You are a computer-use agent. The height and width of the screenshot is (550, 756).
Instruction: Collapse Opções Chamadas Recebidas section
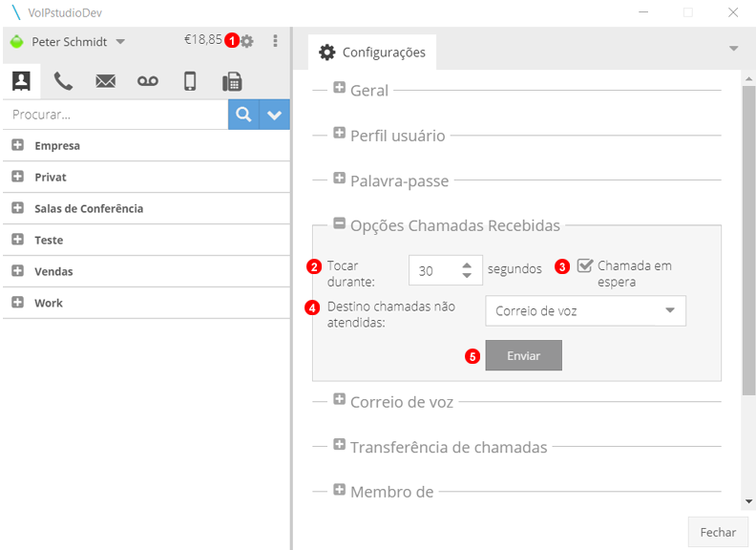pyautogui.click(x=339, y=224)
